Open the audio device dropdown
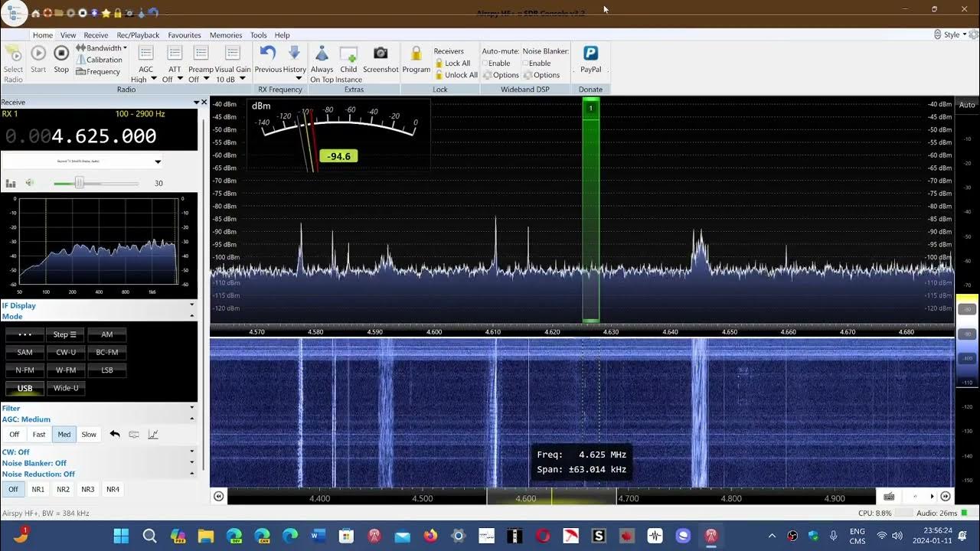Image resolution: width=980 pixels, height=551 pixels. tap(83, 161)
